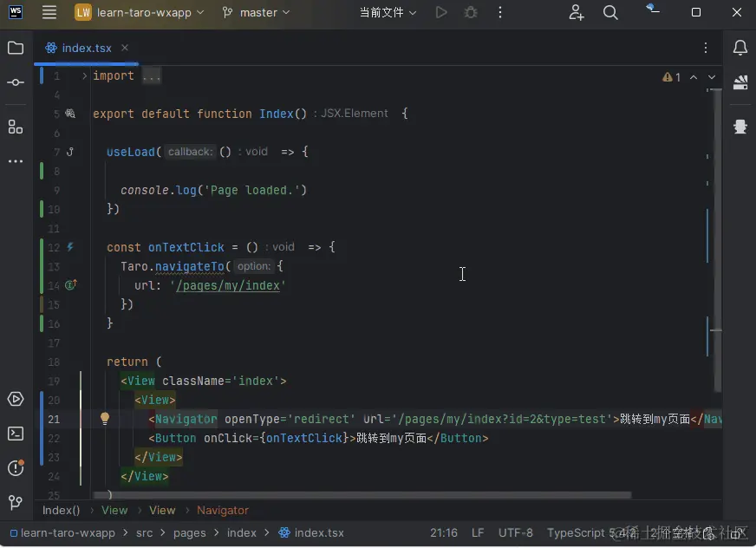Open the learn-taro-wxapp project dropdown
Image resolution: width=756 pixels, height=548 pixels.
[140, 12]
